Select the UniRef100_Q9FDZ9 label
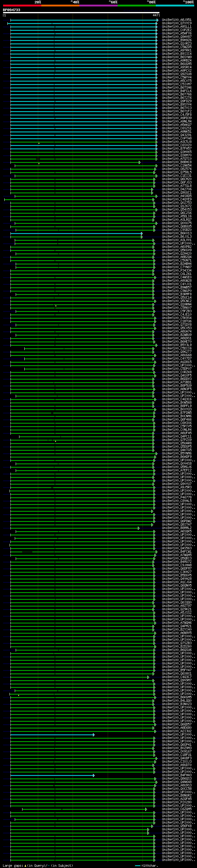 click(177, 101)
